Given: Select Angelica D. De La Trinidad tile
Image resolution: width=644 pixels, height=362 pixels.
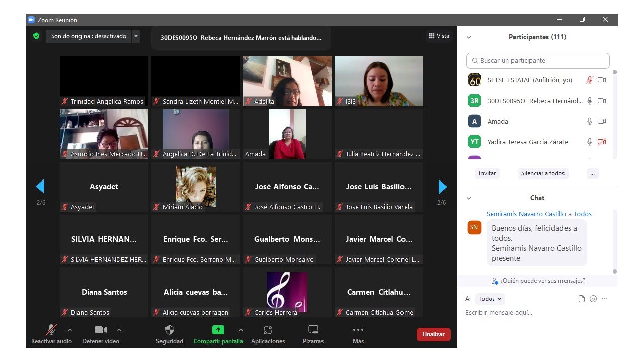Looking at the screenshot, I should pyautogui.click(x=196, y=134).
